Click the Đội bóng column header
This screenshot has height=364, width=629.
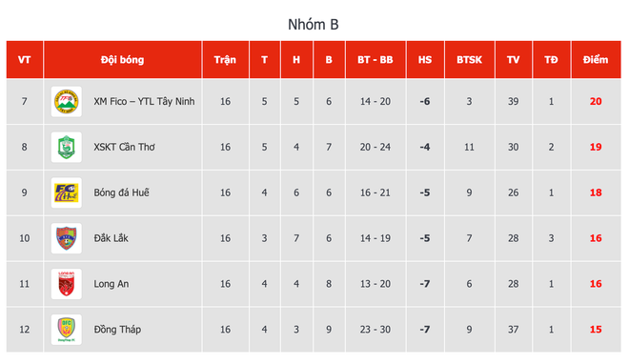[x=122, y=60]
